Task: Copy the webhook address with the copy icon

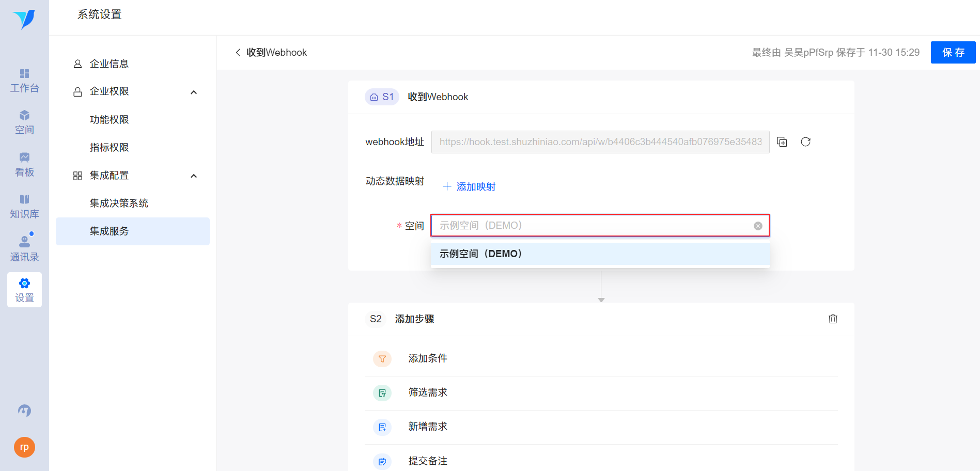Action: pos(782,142)
